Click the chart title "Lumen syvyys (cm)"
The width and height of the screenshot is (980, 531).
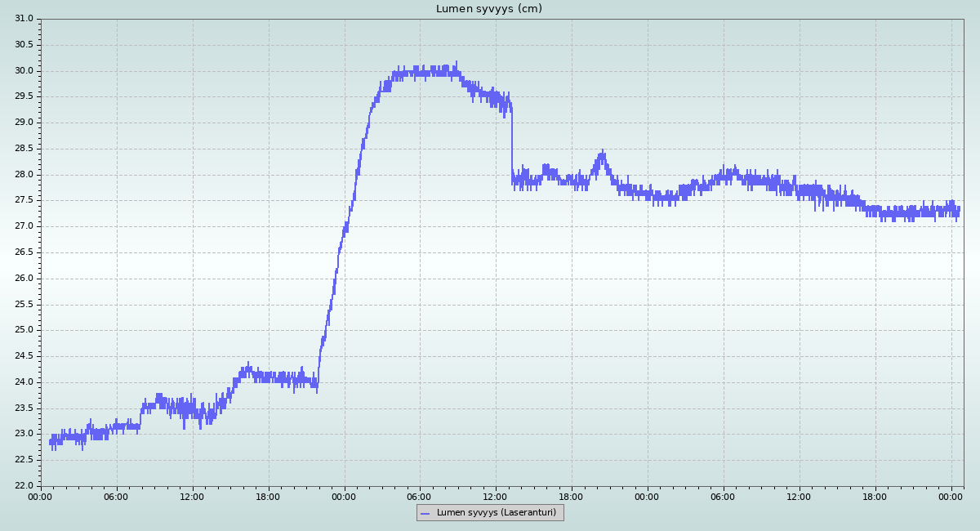coord(488,9)
